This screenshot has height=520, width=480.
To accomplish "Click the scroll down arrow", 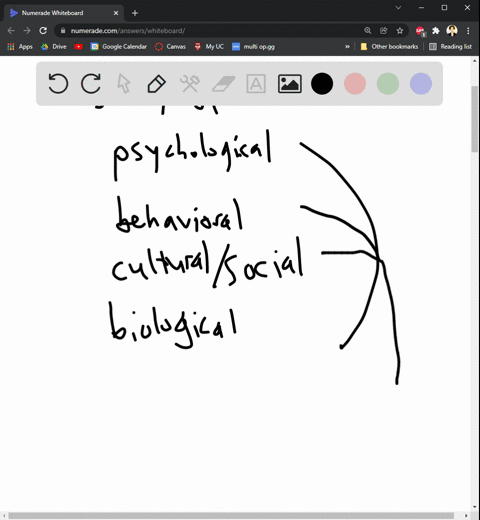I will (475, 507).
